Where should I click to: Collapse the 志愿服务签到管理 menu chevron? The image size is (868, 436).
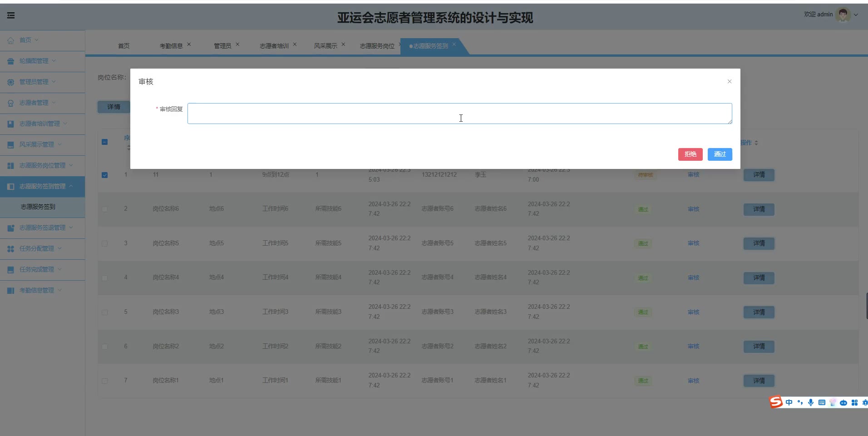tap(71, 186)
